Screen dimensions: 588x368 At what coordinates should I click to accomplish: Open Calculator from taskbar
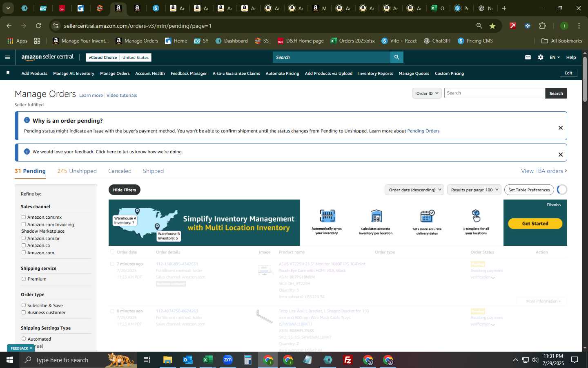[247, 360]
